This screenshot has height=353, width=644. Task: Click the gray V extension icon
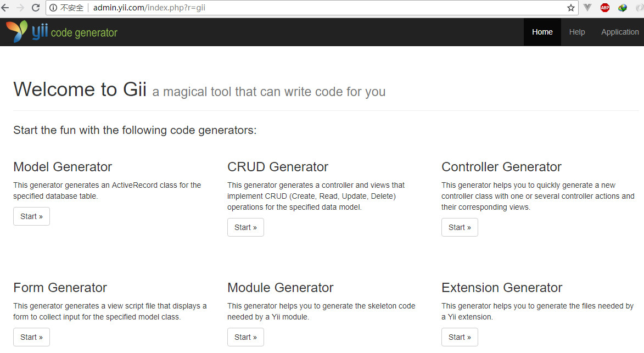(x=587, y=8)
